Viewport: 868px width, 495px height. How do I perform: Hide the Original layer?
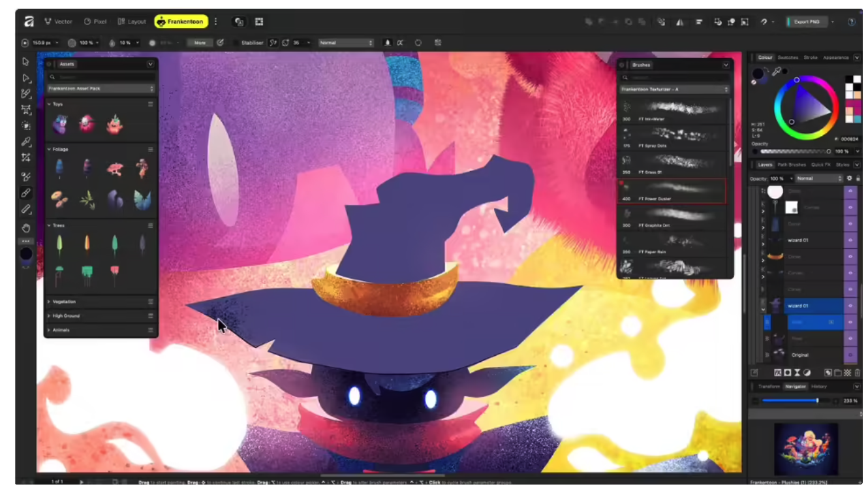(x=850, y=355)
